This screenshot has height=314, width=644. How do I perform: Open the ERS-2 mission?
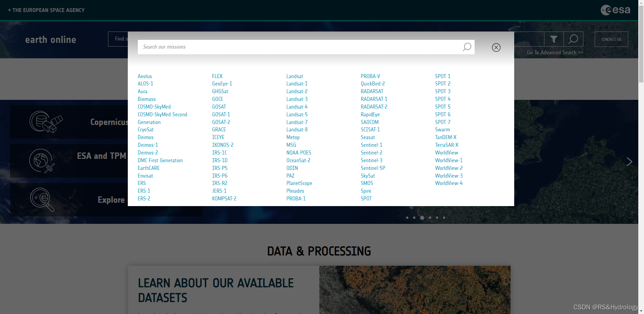[x=144, y=199]
